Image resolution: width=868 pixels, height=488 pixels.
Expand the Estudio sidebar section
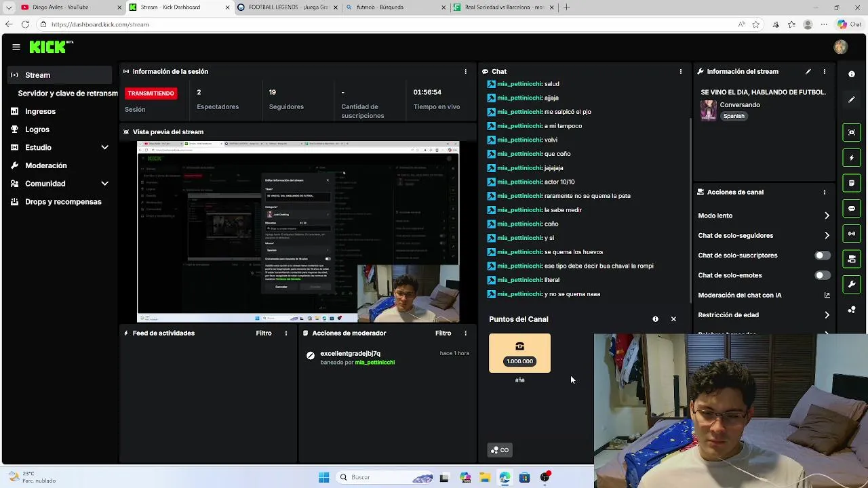pos(105,147)
